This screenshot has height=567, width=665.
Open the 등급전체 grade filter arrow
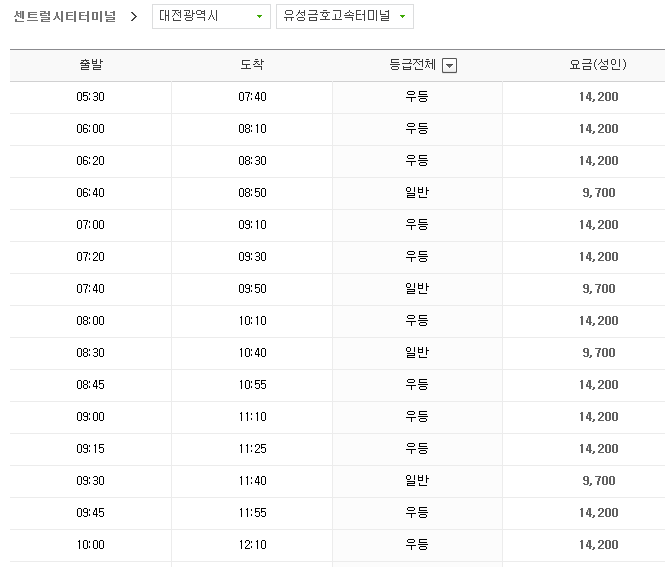tap(449, 66)
